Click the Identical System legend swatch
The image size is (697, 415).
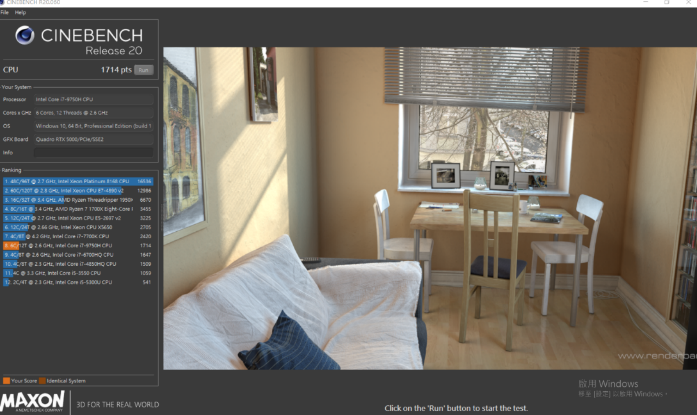click(42, 381)
